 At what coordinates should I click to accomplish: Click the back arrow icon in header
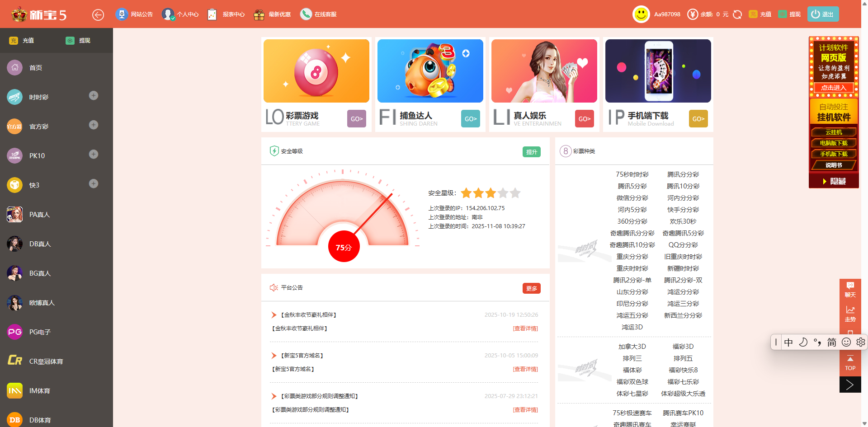(98, 15)
